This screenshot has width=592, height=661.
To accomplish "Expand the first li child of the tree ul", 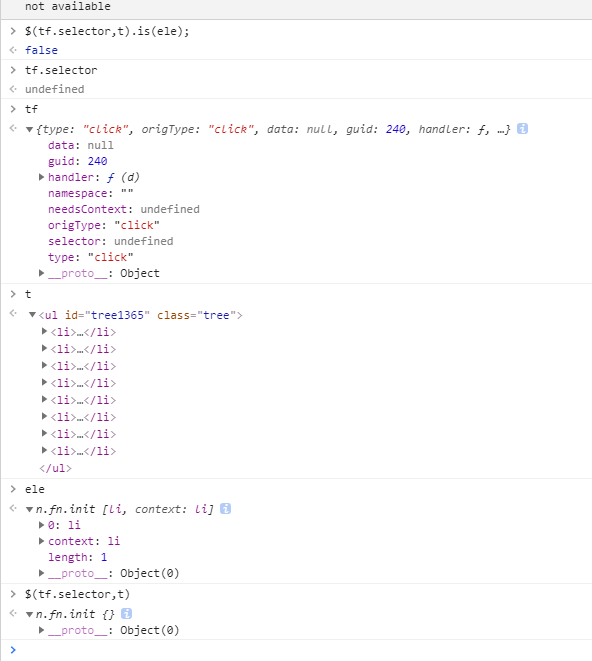I will [44, 332].
